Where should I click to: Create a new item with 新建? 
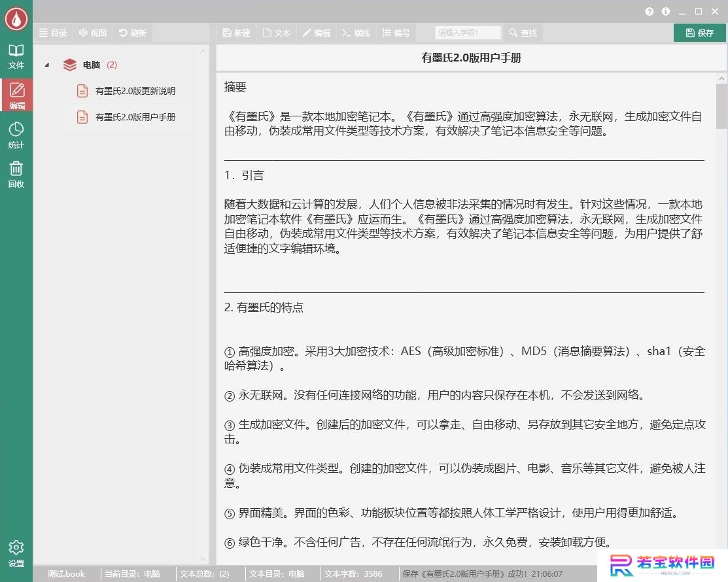(236, 33)
